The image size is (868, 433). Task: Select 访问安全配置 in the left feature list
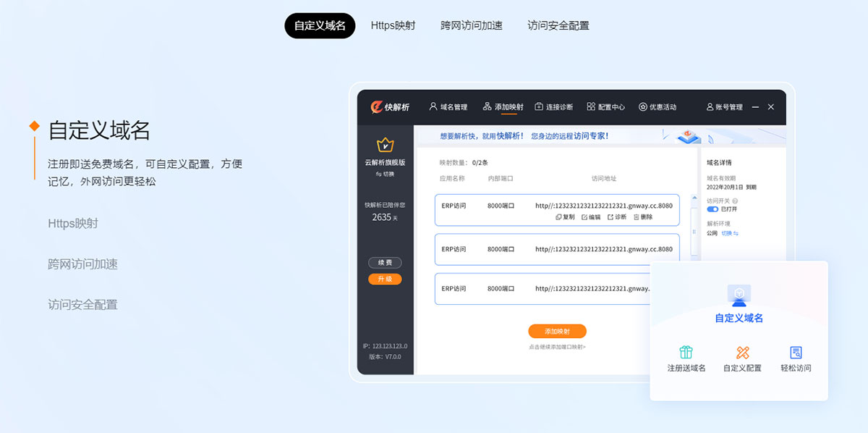(82, 305)
